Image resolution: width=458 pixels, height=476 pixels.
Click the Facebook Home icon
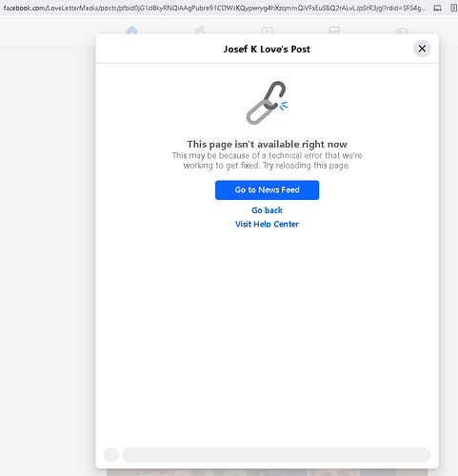pyautogui.click(x=131, y=30)
